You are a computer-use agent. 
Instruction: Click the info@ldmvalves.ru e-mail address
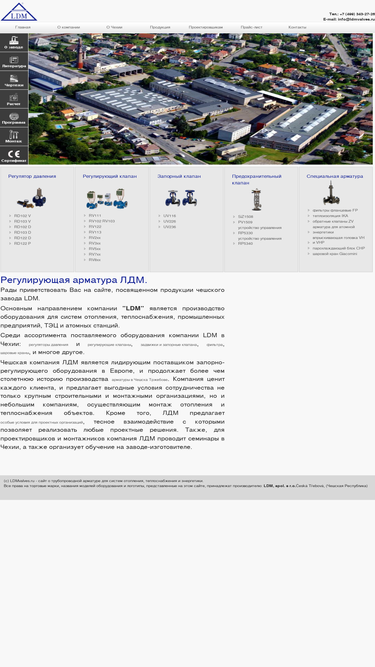(x=356, y=20)
